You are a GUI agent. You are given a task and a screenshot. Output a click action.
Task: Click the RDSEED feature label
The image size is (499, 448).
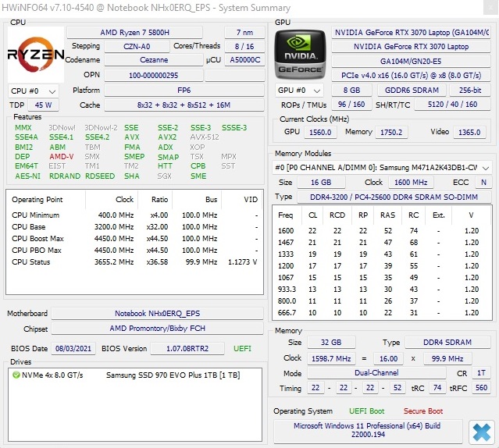point(100,176)
